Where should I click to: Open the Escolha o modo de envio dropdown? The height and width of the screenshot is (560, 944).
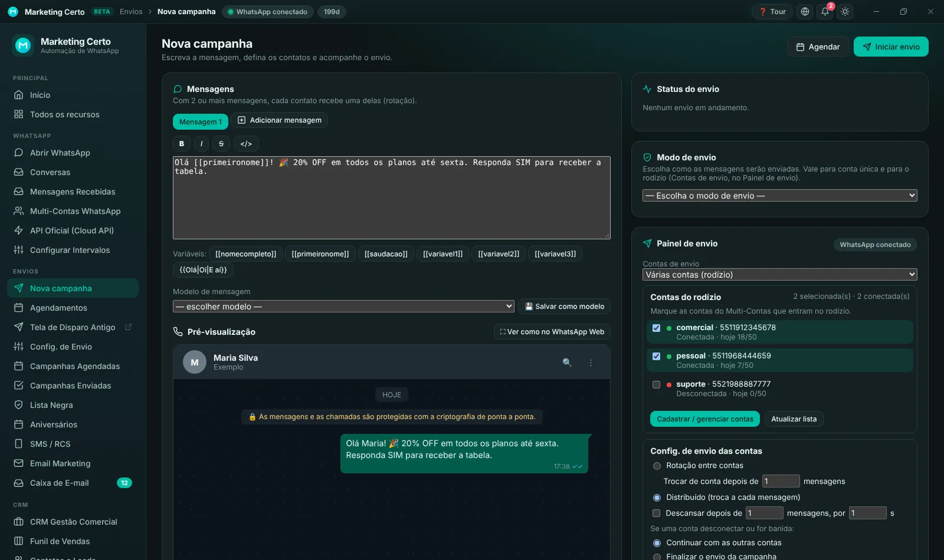pyautogui.click(x=779, y=196)
